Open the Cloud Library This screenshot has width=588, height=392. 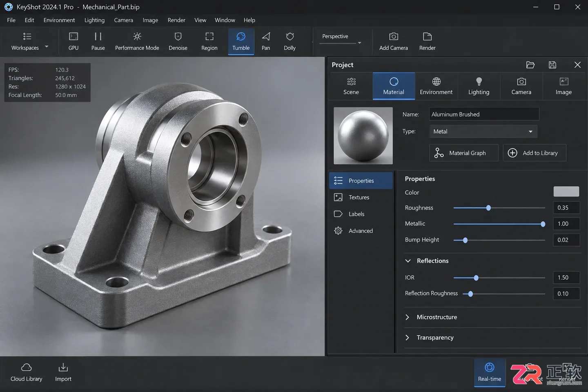pos(27,372)
